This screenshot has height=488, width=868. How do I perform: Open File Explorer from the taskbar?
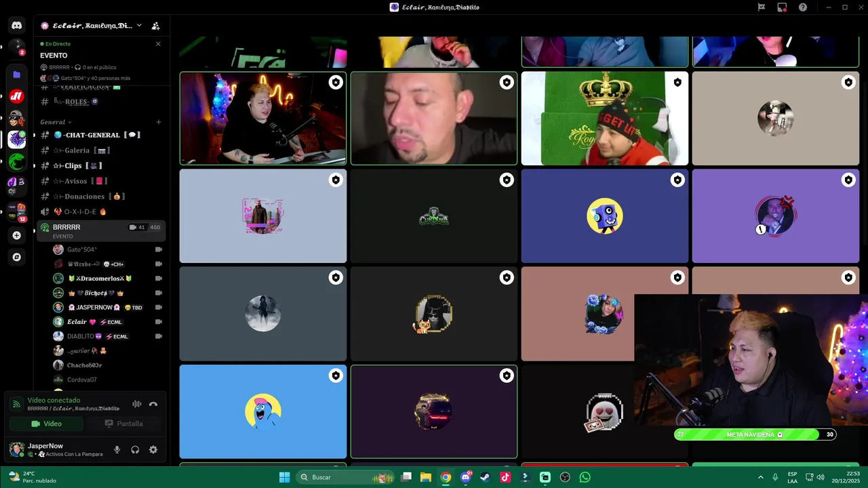click(x=426, y=477)
